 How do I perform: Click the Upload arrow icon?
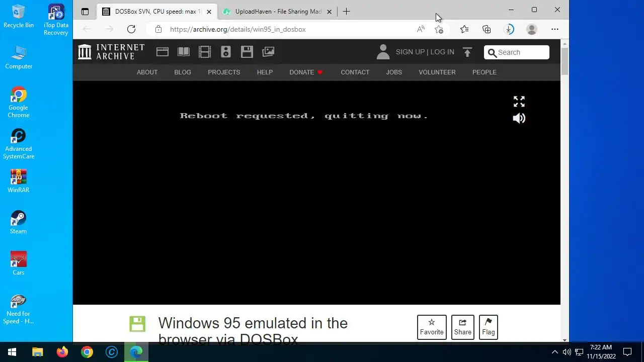467,52
